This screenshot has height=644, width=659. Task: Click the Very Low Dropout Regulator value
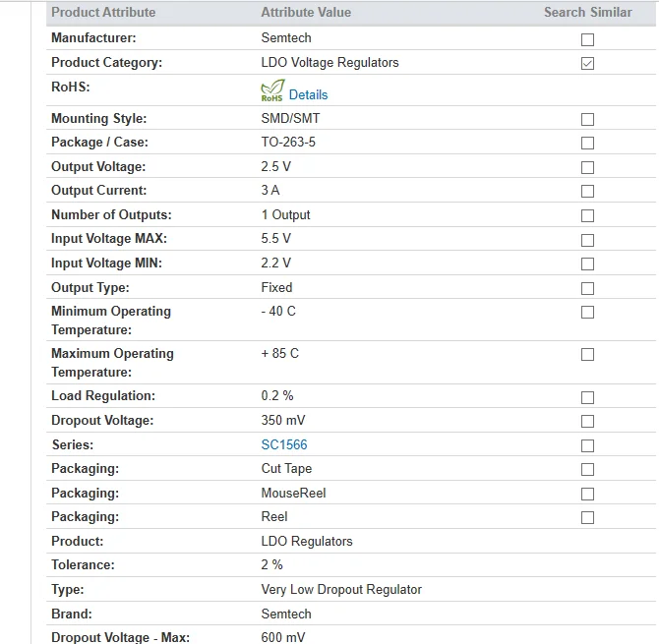[341, 589]
